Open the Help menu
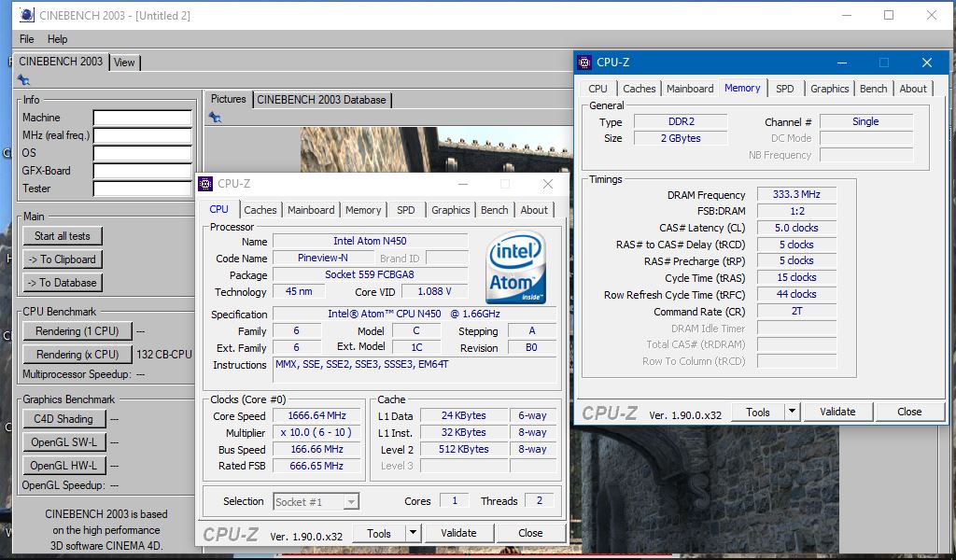956x560 pixels. coord(57,39)
